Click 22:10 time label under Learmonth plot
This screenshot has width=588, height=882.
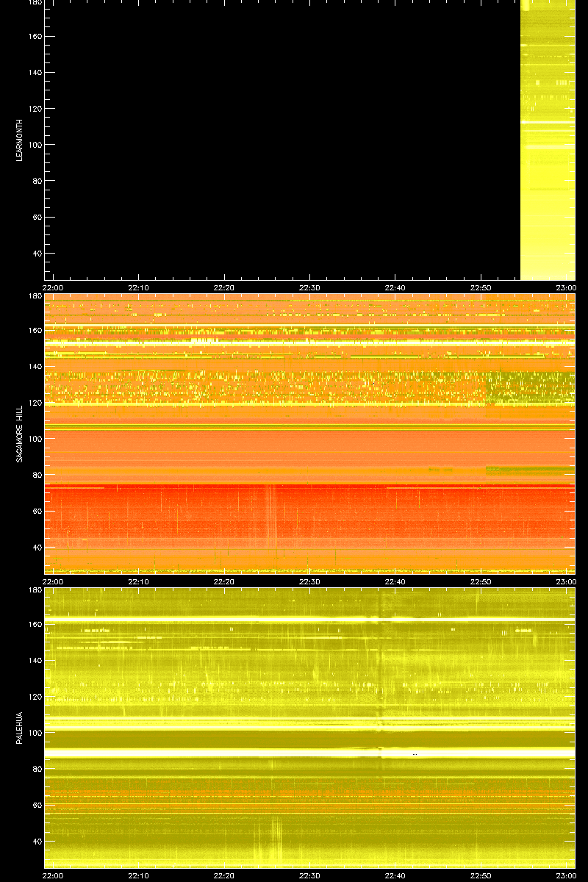click(139, 287)
